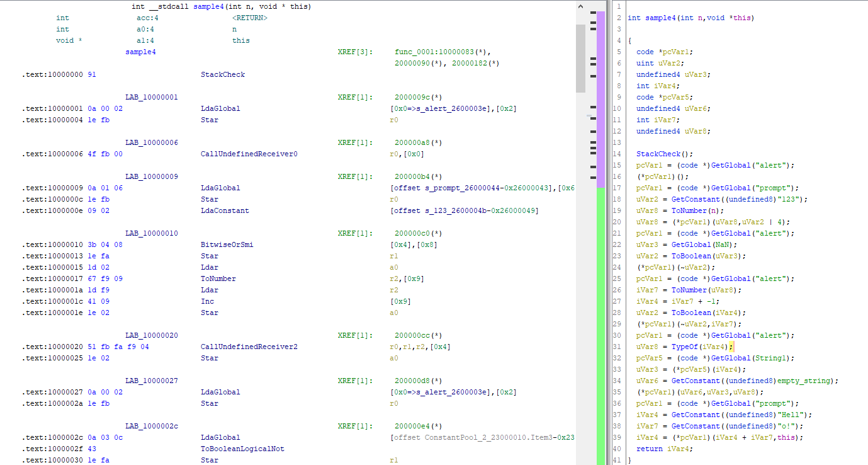Click the LdaConstant mnemonic

[225, 210]
